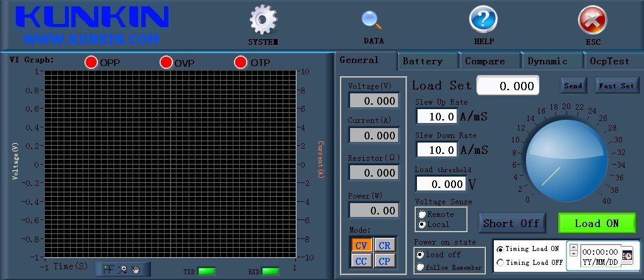Click the Load Set value field
This screenshot has width=644, height=280.
(x=508, y=86)
